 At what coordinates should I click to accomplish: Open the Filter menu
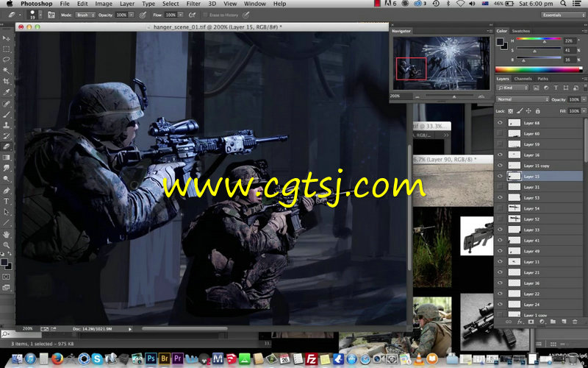coord(193,4)
